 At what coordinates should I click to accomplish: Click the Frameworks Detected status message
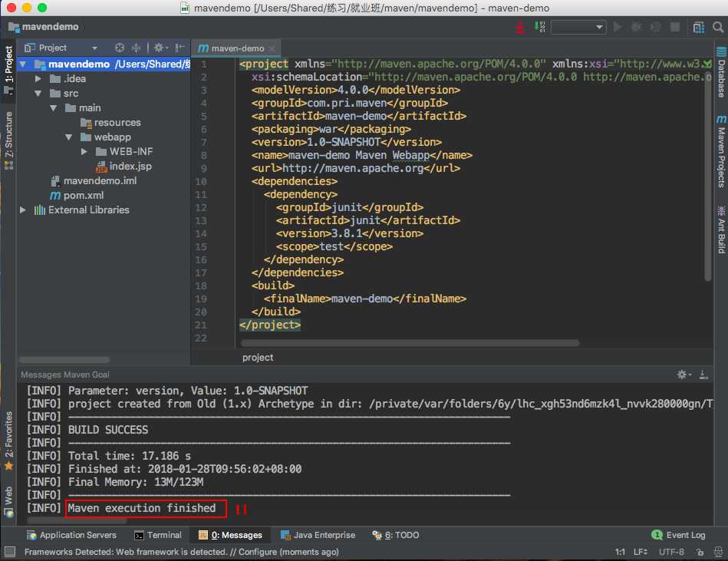[x=182, y=553]
